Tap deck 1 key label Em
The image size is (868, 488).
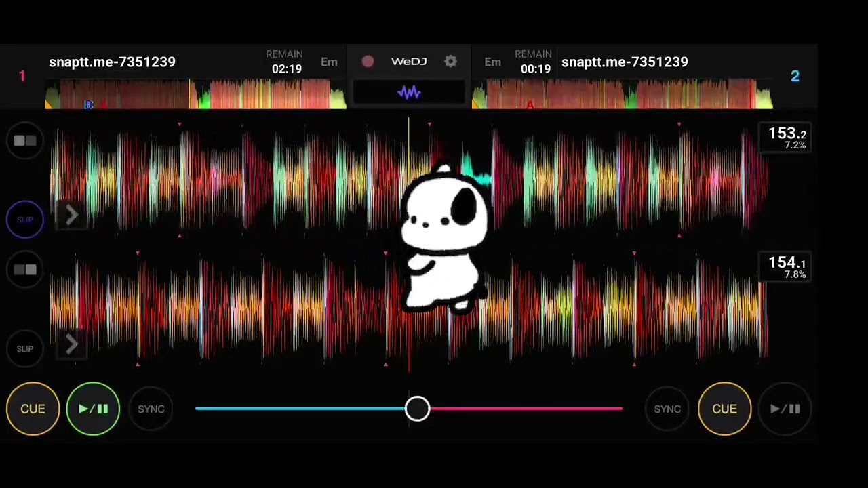tap(329, 62)
